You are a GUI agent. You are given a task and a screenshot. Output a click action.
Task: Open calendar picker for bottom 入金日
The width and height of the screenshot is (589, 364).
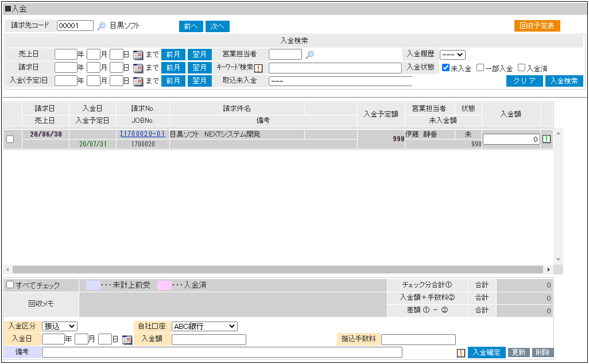coord(127,339)
